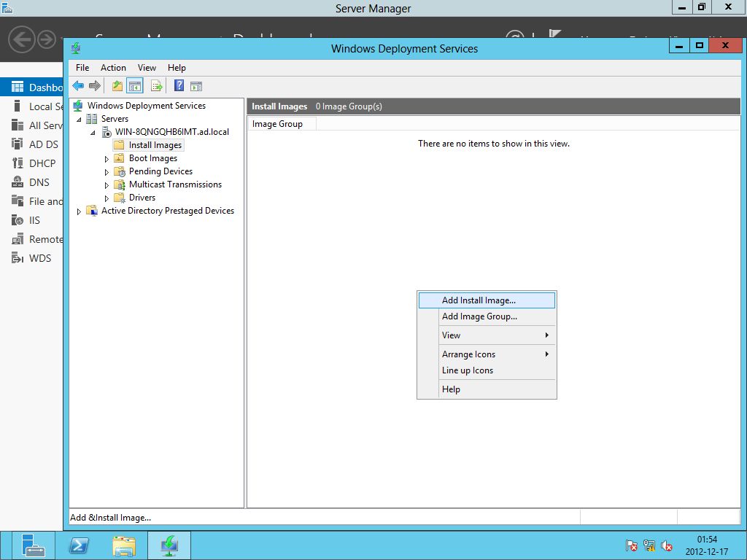
Task: Select File and Storage Services sidebar item
Action: click(32, 201)
